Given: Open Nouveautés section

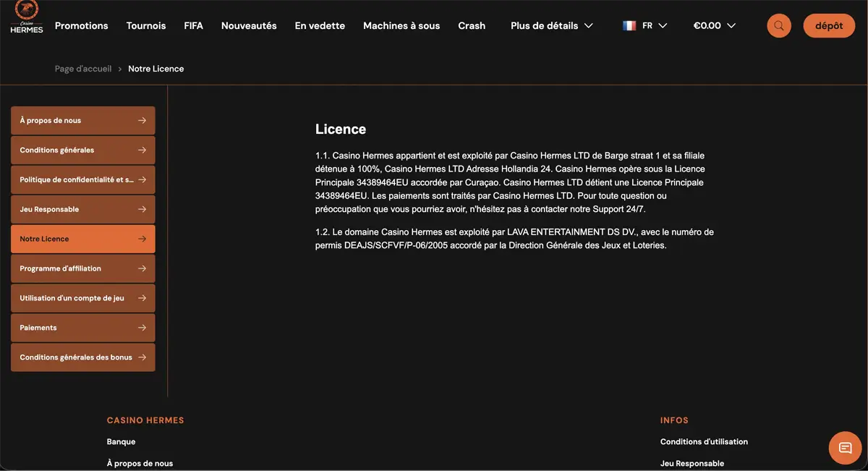Looking at the screenshot, I should click(249, 25).
